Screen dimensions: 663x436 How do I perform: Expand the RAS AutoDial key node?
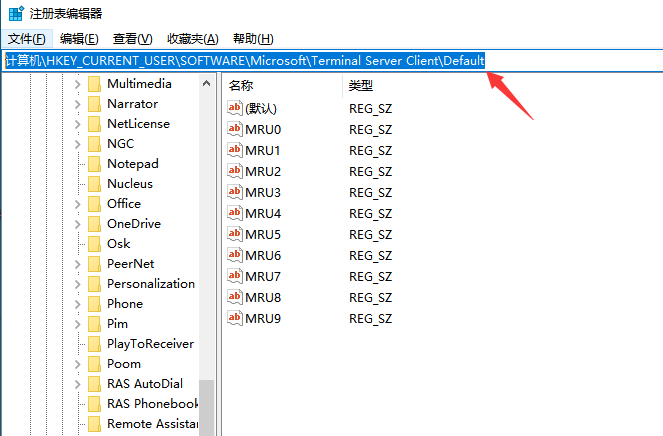click(x=78, y=384)
